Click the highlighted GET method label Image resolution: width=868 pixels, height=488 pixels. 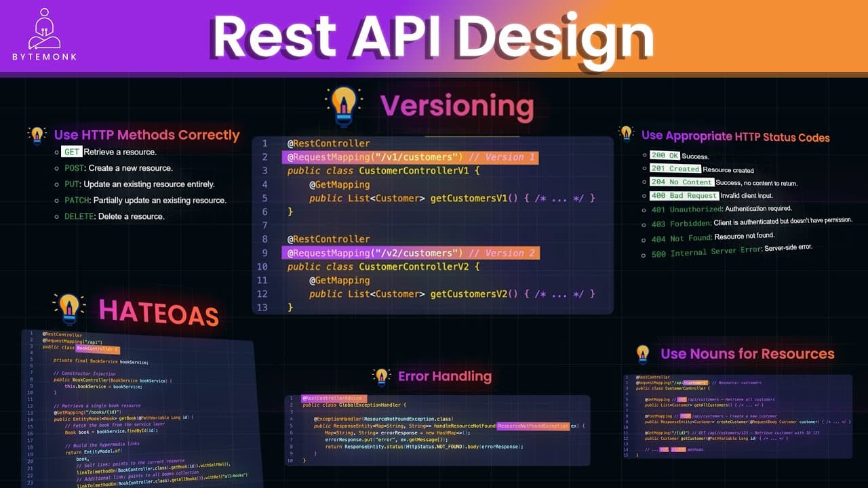(72, 152)
